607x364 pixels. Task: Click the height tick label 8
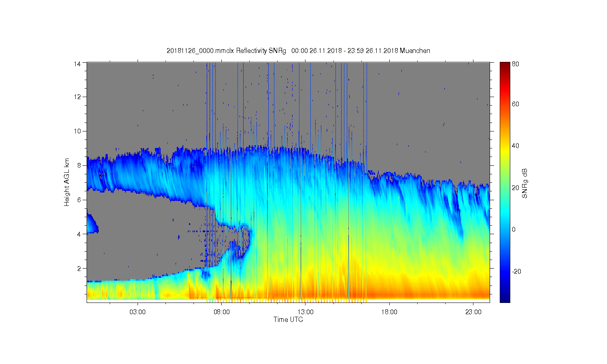coord(79,165)
